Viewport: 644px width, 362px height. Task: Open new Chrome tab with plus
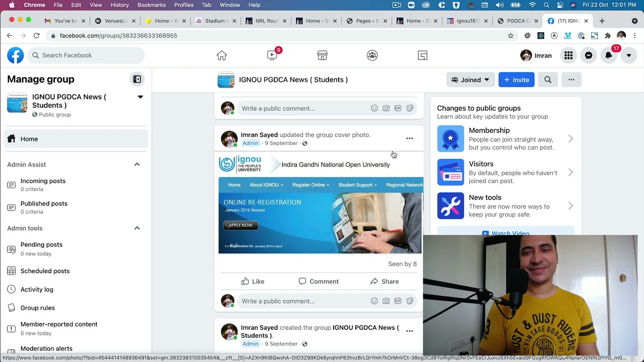click(602, 21)
